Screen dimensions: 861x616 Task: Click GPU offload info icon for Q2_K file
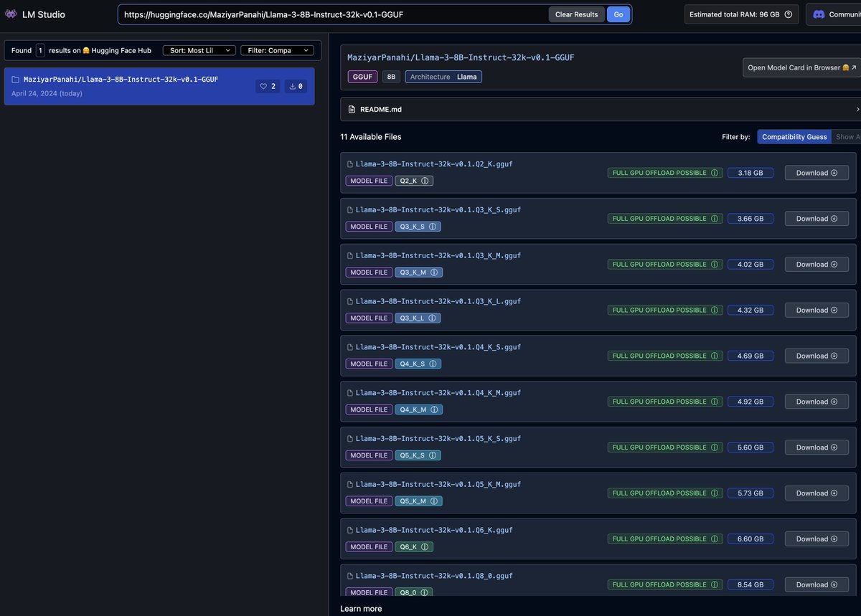714,173
